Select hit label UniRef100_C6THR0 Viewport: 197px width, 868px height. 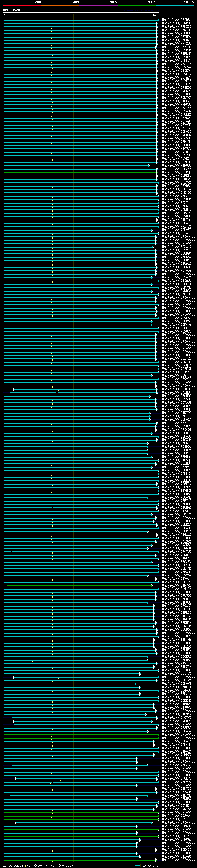click(x=176, y=37)
